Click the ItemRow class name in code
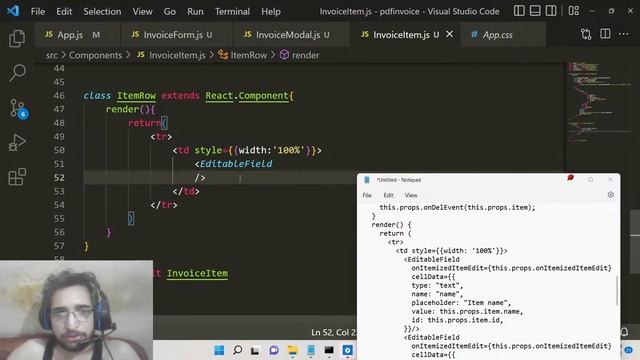640x360 pixels. coord(136,96)
